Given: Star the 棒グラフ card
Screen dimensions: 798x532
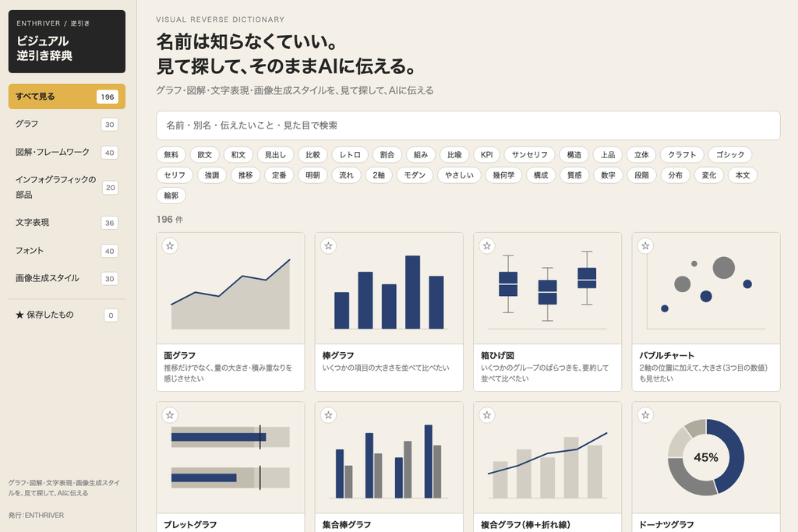Looking at the screenshot, I should tap(328, 246).
